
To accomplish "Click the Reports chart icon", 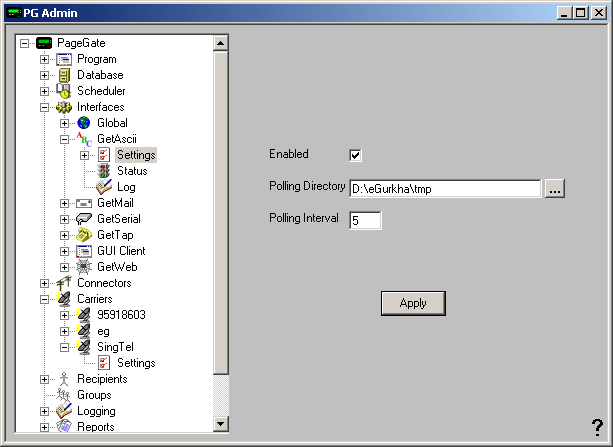I will [64, 426].
